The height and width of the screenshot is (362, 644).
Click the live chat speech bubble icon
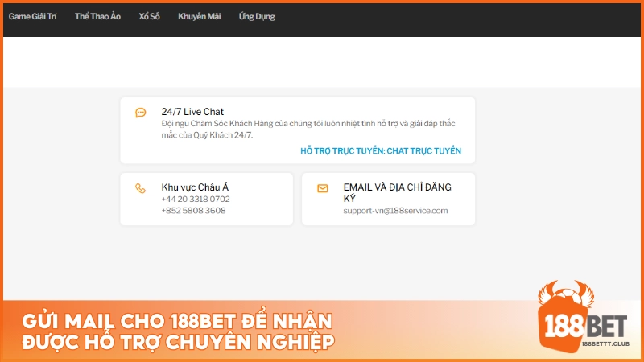[x=140, y=113]
